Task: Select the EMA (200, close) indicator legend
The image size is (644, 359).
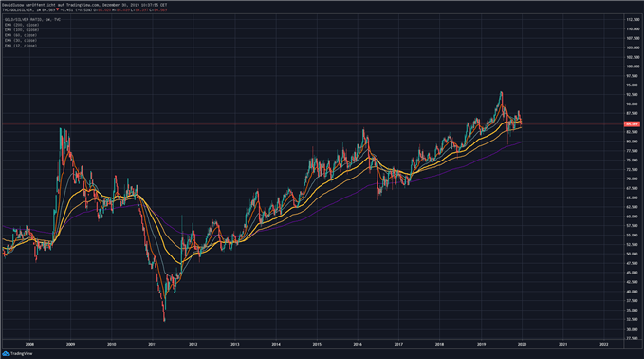Action: click(x=22, y=25)
